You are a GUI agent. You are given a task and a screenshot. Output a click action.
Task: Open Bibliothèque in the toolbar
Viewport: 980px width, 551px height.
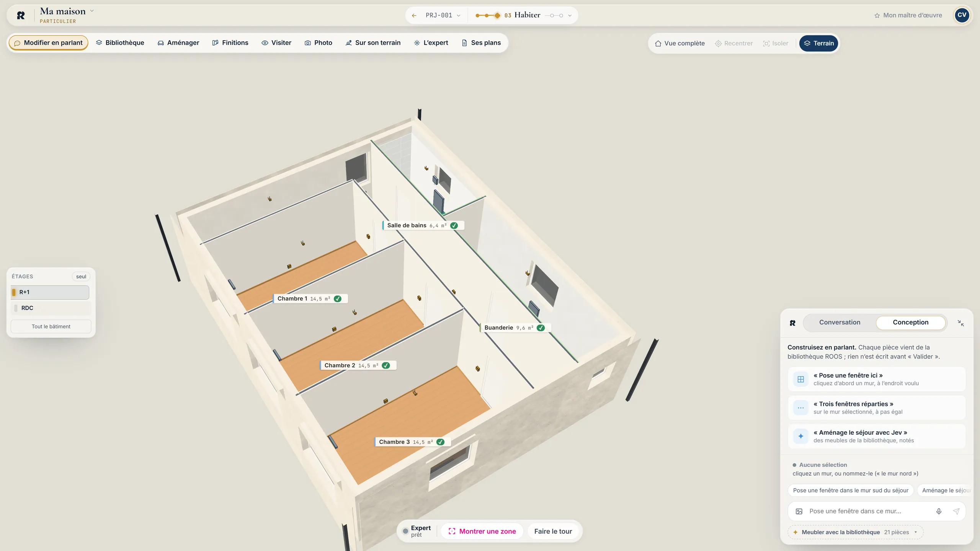coord(120,43)
